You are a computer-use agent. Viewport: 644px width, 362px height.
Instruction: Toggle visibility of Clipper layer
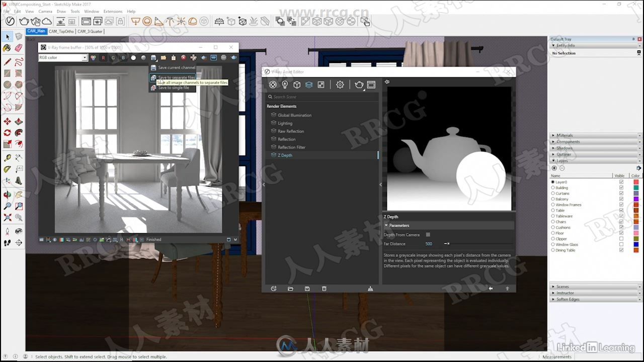(x=621, y=239)
